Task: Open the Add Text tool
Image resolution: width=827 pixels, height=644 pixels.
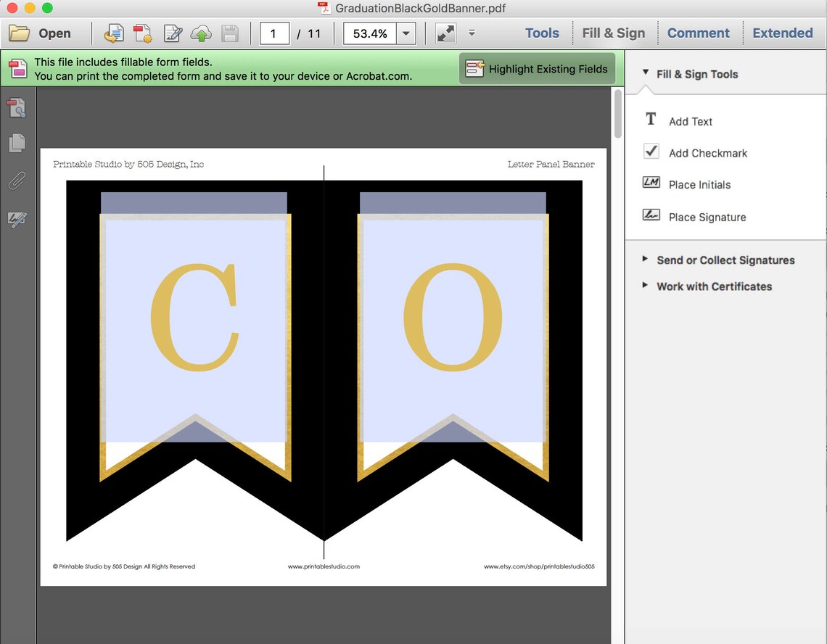Action: tap(689, 121)
